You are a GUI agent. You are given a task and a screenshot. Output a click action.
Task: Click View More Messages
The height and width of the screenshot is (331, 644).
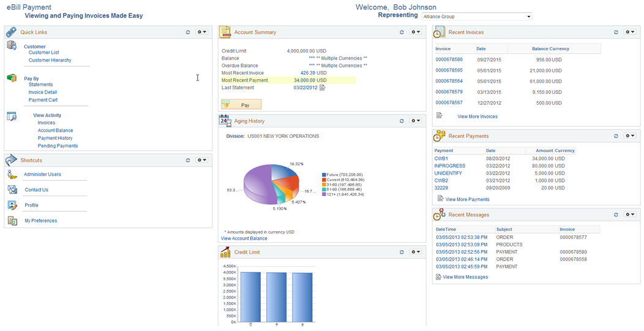coord(465,277)
